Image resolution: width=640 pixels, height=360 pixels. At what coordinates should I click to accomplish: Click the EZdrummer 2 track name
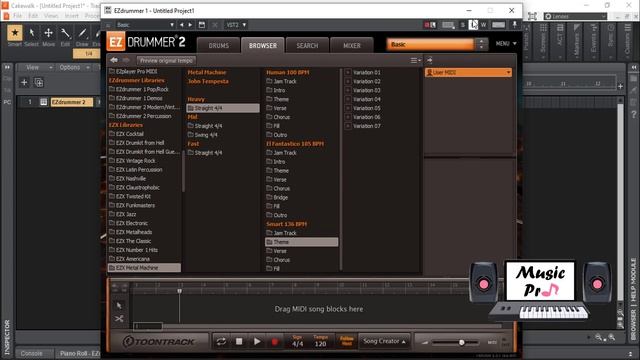tap(71, 102)
